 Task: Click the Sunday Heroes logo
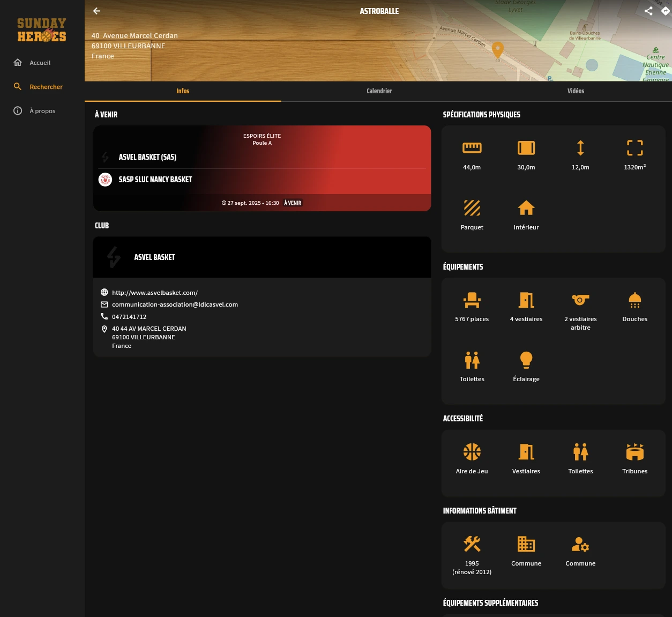click(x=42, y=30)
